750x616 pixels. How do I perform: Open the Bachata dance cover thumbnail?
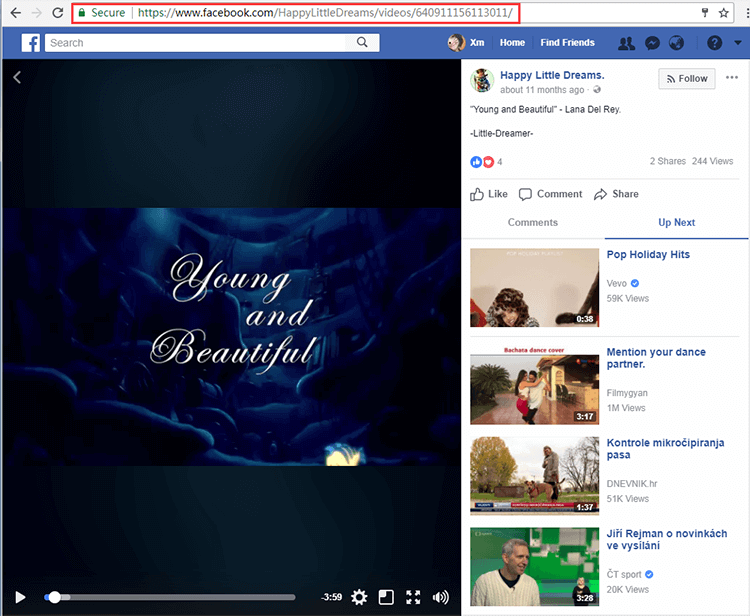tap(534, 385)
